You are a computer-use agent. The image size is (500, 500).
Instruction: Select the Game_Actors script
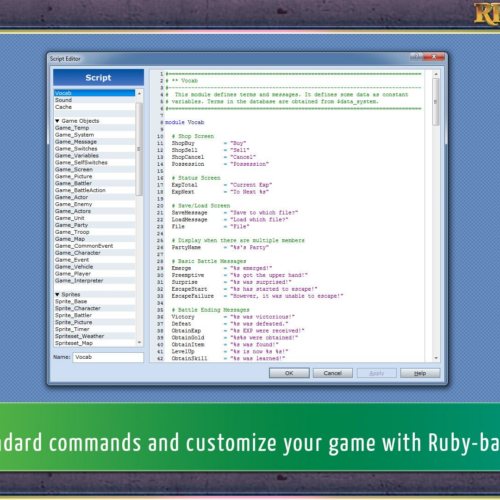point(95,211)
